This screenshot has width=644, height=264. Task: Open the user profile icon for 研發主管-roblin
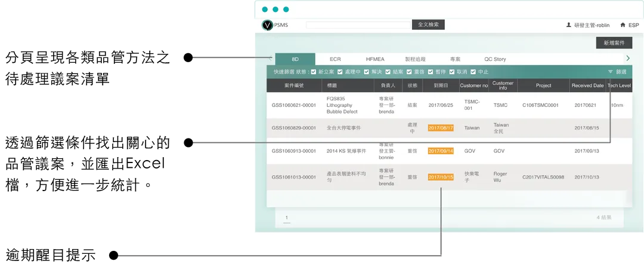coord(569,25)
